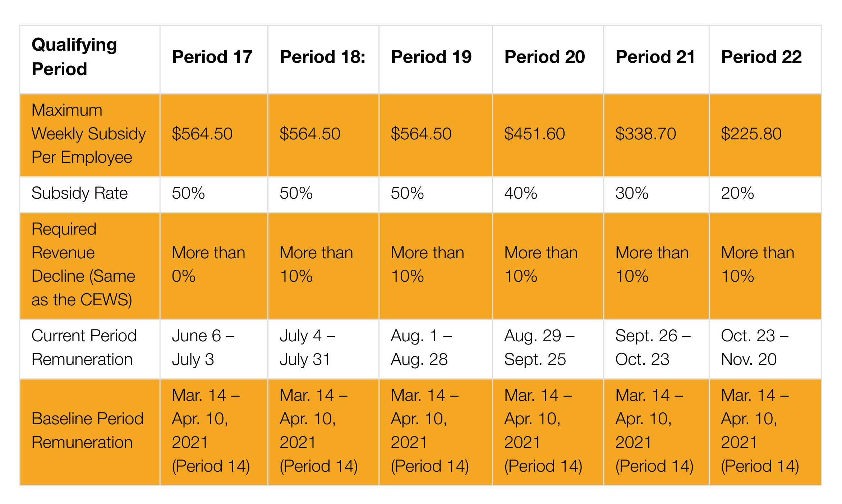Select the 20% subsidy rate cell
This screenshot has height=504, width=842.
click(x=737, y=193)
